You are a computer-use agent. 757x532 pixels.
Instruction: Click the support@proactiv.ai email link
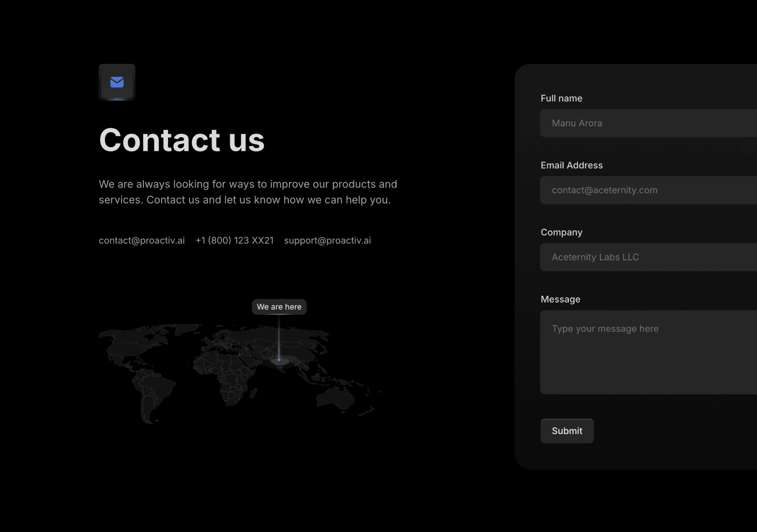click(x=327, y=240)
